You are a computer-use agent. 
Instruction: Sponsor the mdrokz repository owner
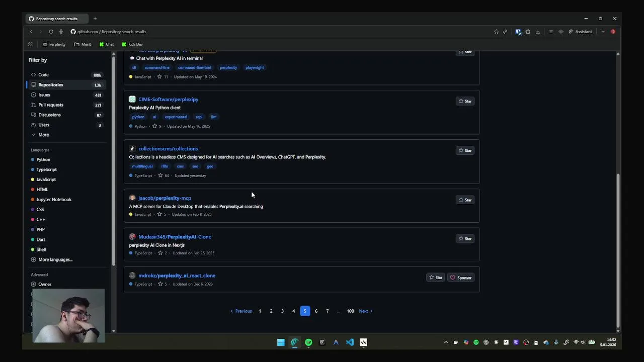point(461,278)
